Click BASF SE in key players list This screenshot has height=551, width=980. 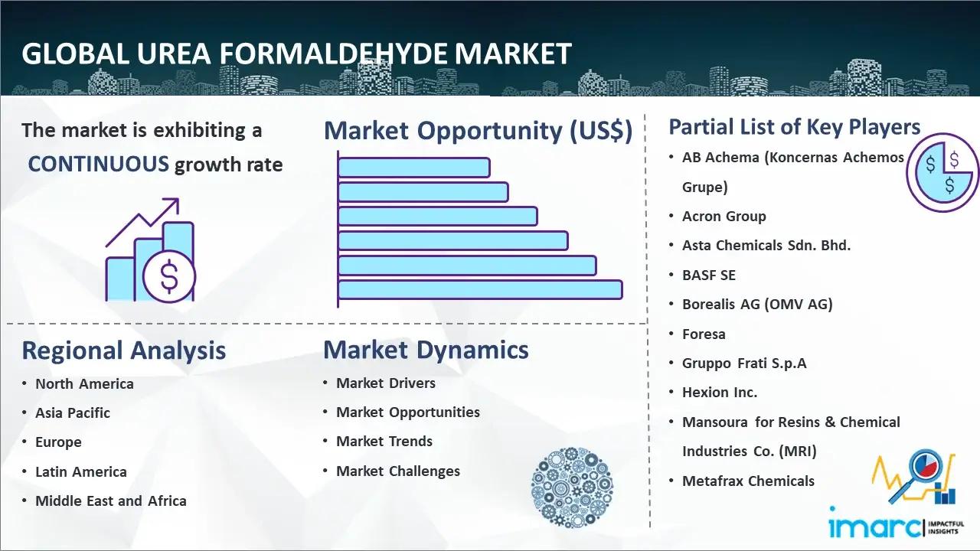709,275
